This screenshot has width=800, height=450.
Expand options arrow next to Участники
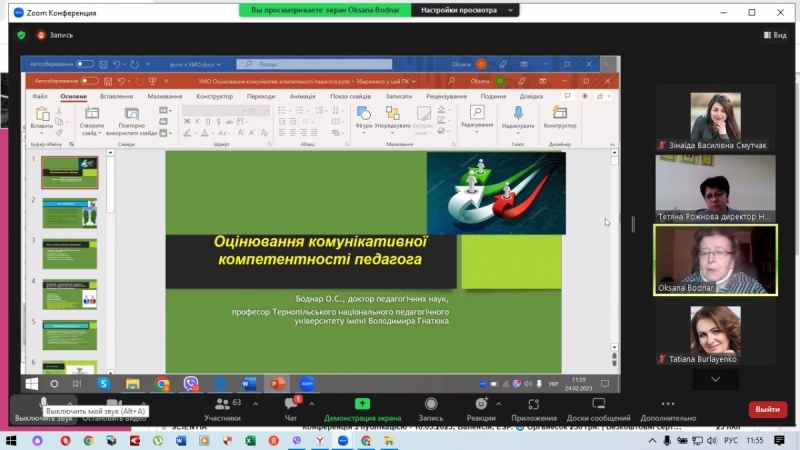pos(255,403)
